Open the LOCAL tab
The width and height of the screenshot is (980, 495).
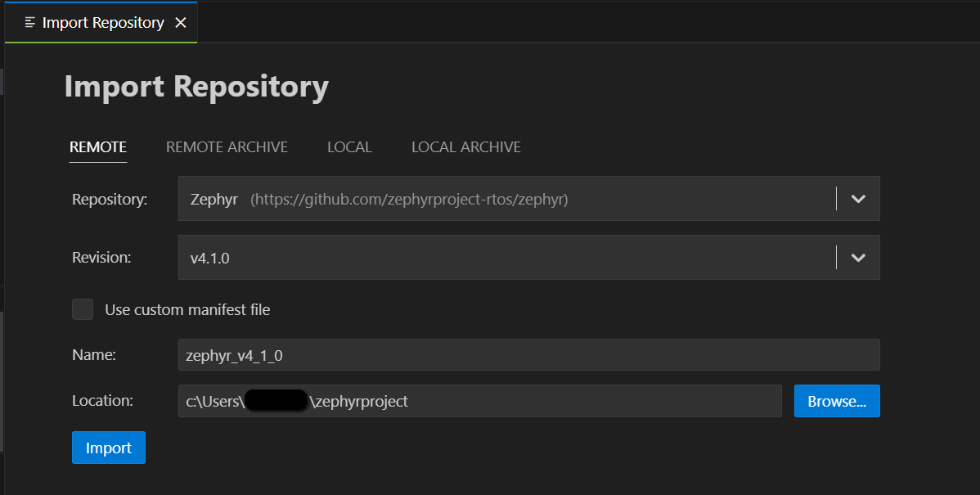(x=349, y=147)
